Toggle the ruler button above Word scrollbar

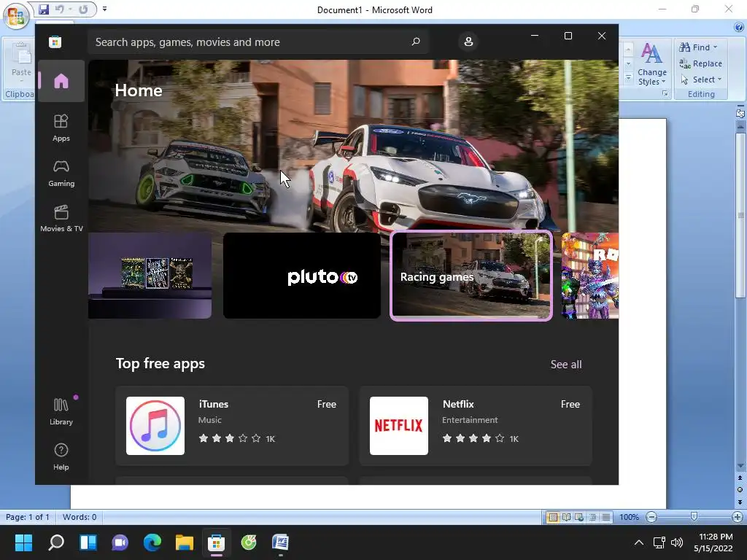[x=740, y=113]
